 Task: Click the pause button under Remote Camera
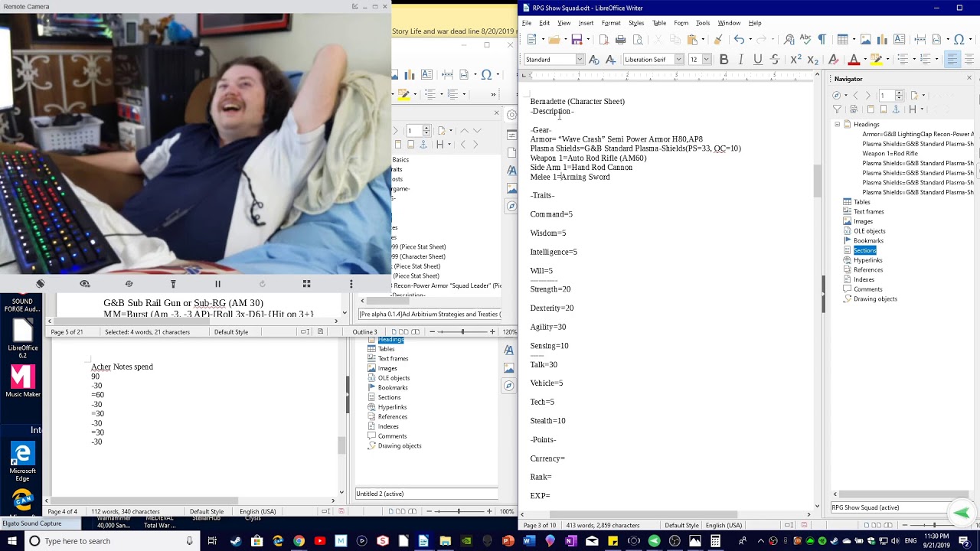217,284
